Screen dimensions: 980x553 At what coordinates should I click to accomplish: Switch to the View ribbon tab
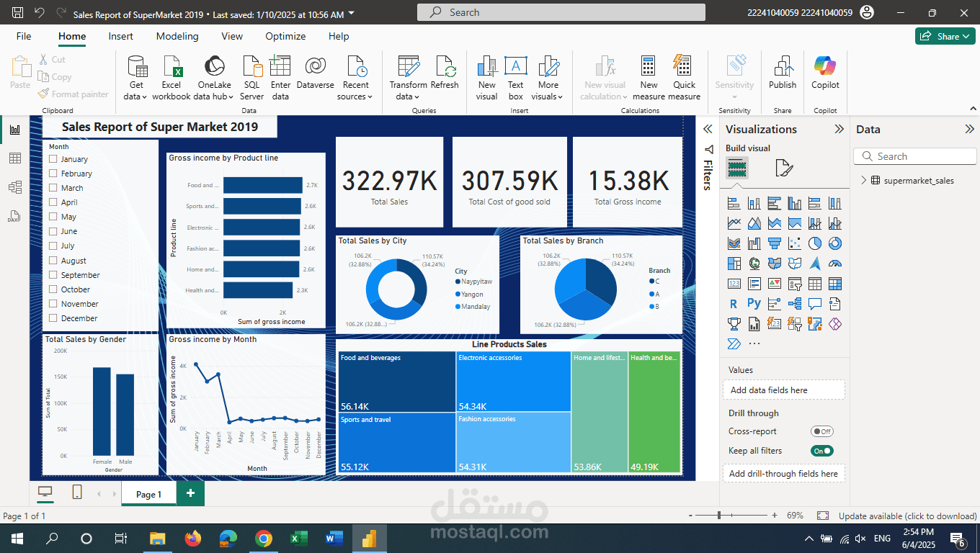point(232,36)
